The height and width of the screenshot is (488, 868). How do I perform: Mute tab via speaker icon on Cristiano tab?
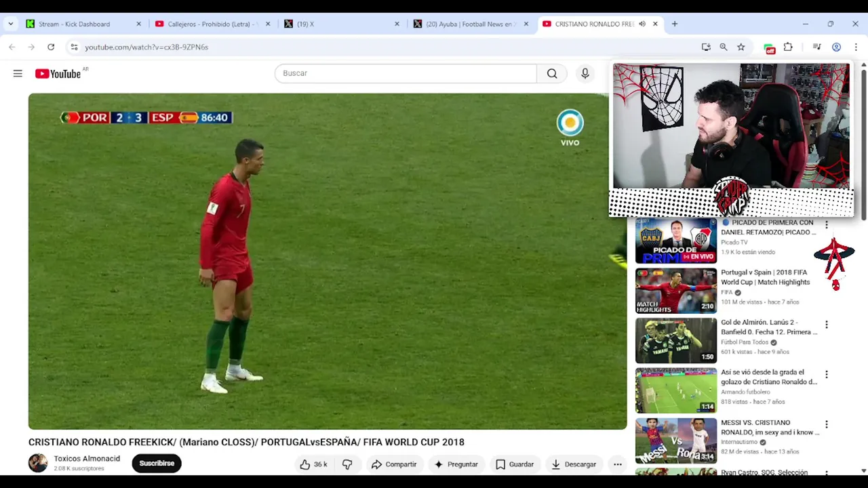click(x=642, y=24)
